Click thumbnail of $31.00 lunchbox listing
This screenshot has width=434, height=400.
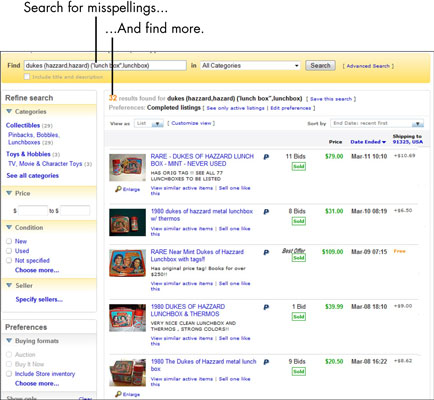(x=127, y=222)
